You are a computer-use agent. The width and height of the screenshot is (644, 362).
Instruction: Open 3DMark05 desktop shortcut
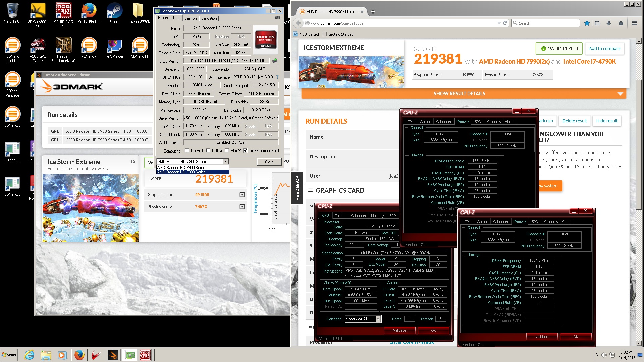[x=12, y=152]
